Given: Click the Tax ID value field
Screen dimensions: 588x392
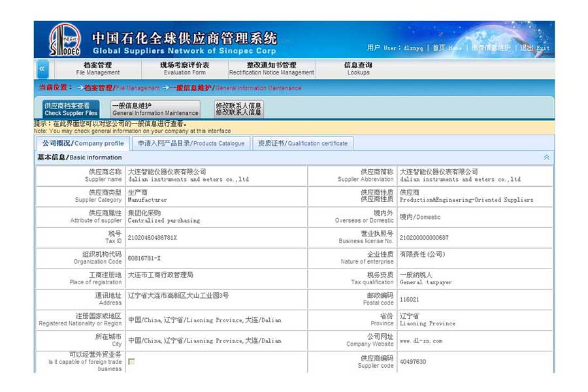Looking at the screenshot, I should [152, 238].
